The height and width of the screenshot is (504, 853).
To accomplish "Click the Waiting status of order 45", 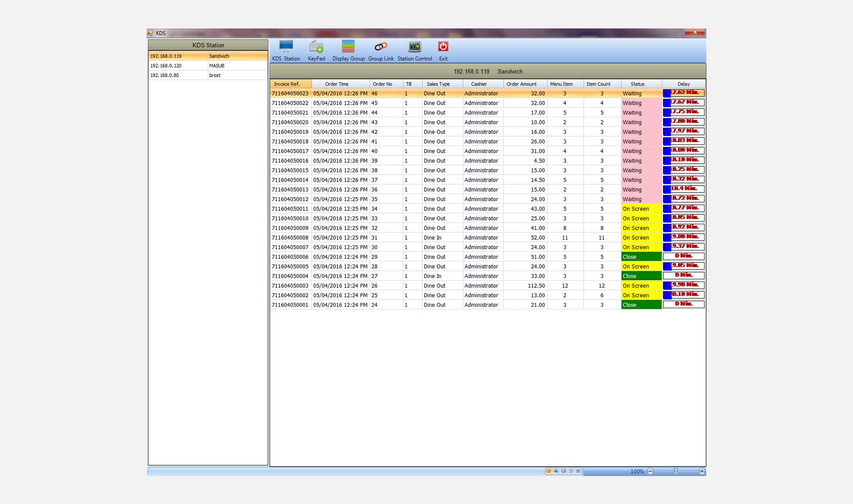I will 641,103.
